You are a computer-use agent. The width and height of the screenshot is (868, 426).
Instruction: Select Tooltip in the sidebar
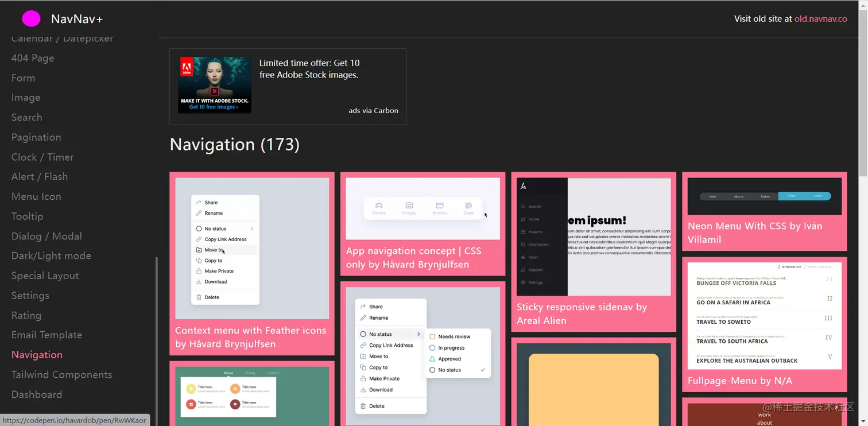coord(27,216)
